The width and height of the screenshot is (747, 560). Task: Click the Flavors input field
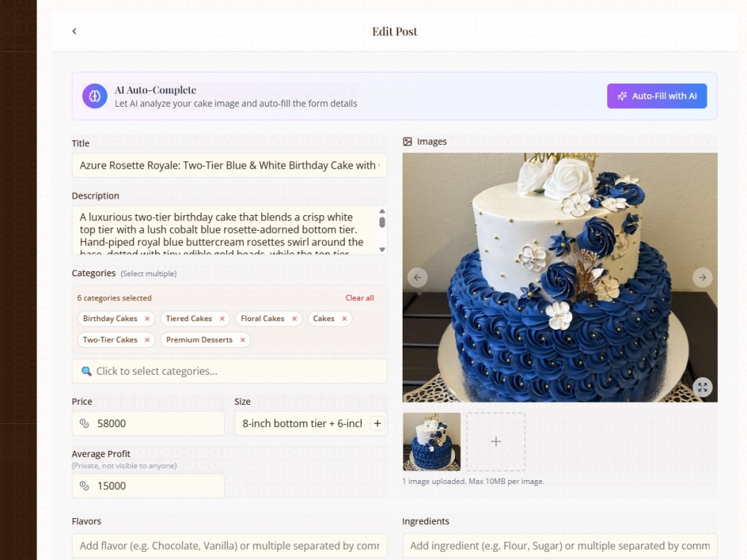coord(229,546)
